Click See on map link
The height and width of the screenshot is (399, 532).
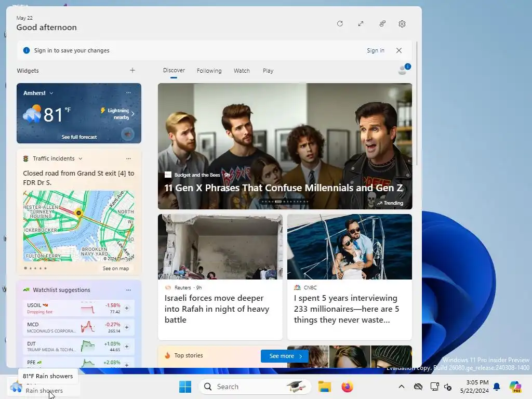[x=116, y=269]
